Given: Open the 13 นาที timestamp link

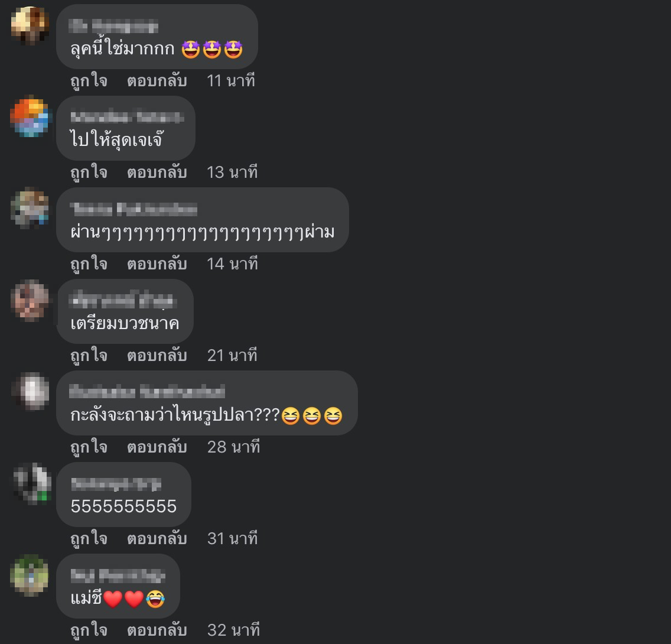Looking at the screenshot, I should click(x=232, y=172).
